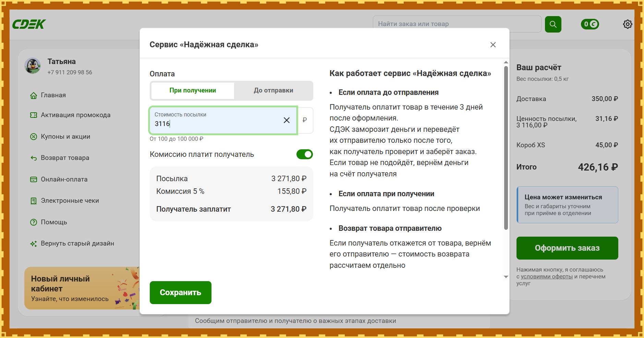Open settings via gear icon
Screen dimensions: 644x338
(627, 24)
